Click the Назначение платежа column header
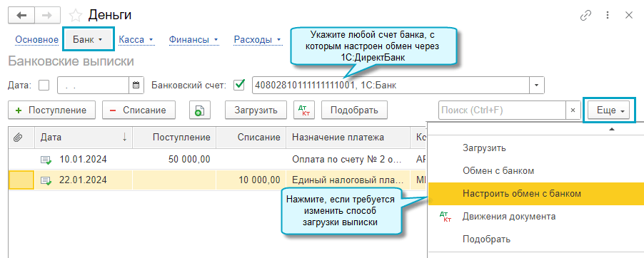The height and width of the screenshot is (258, 644). point(348,138)
